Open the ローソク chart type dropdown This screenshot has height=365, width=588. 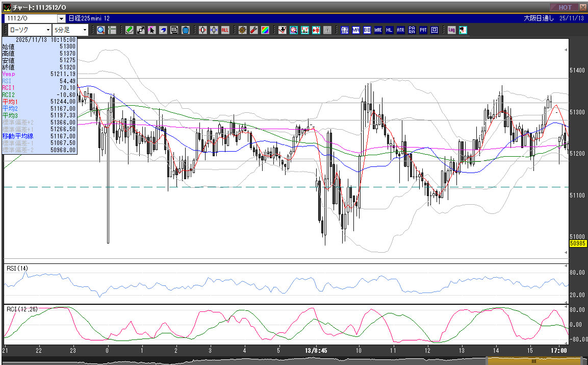(x=48, y=30)
